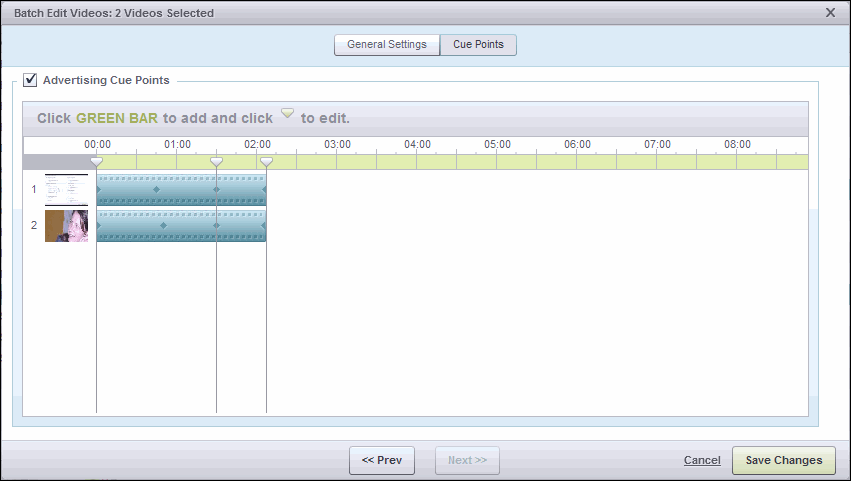The height and width of the screenshot is (481, 851).
Task: Click the cue point marker at 00:00
Action: click(97, 162)
